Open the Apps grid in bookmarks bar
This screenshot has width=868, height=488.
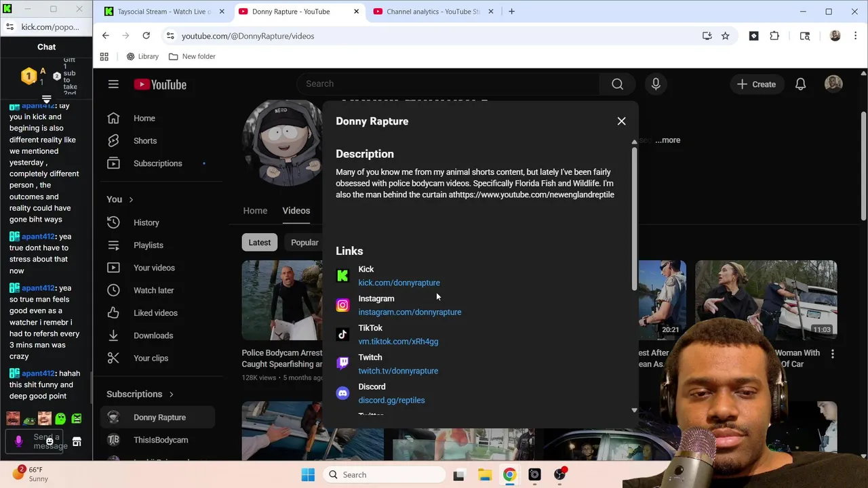point(104,56)
